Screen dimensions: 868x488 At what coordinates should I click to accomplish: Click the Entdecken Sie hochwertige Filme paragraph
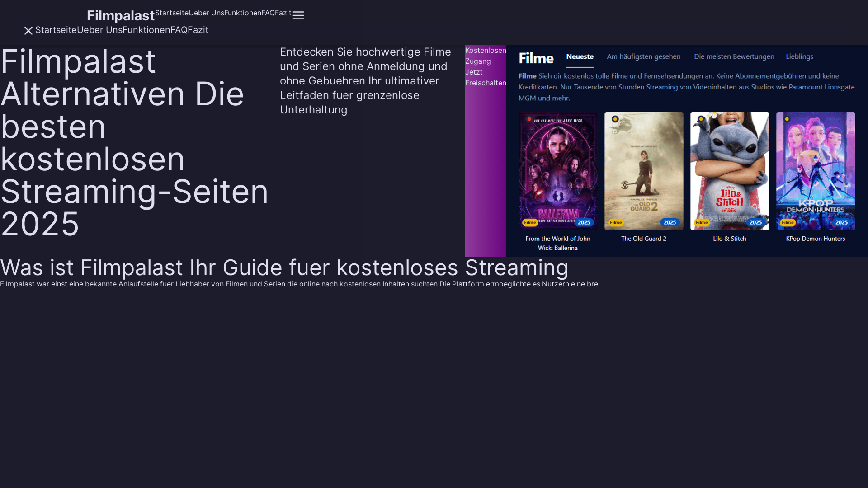[x=366, y=81]
